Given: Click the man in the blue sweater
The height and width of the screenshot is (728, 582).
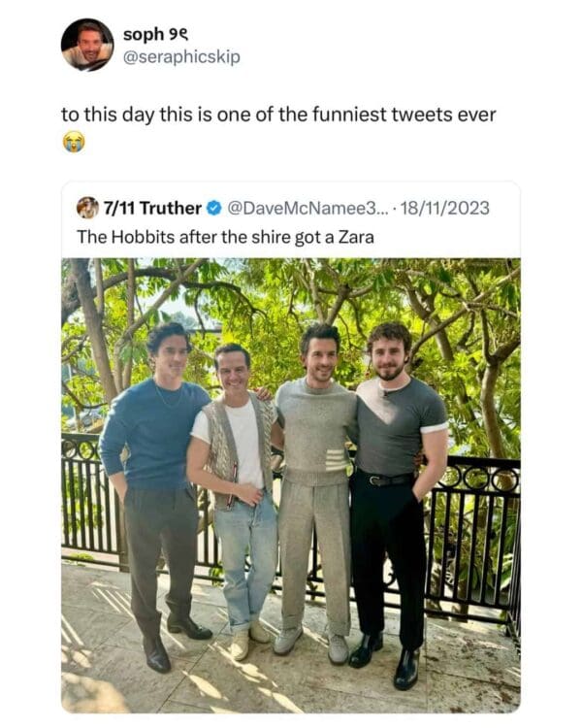Looking at the screenshot, I should pyautogui.click(x=154, y=437).
